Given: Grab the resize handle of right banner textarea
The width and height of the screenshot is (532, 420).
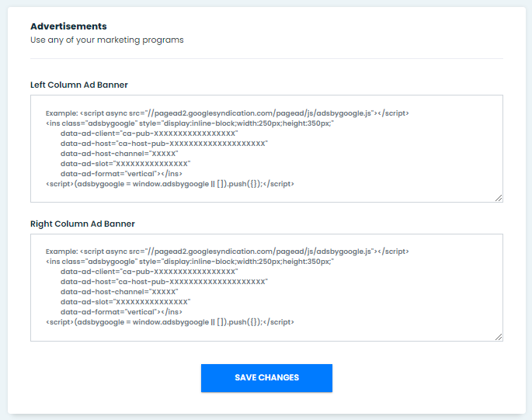Looking at the screenshot, I should (499, 337).
